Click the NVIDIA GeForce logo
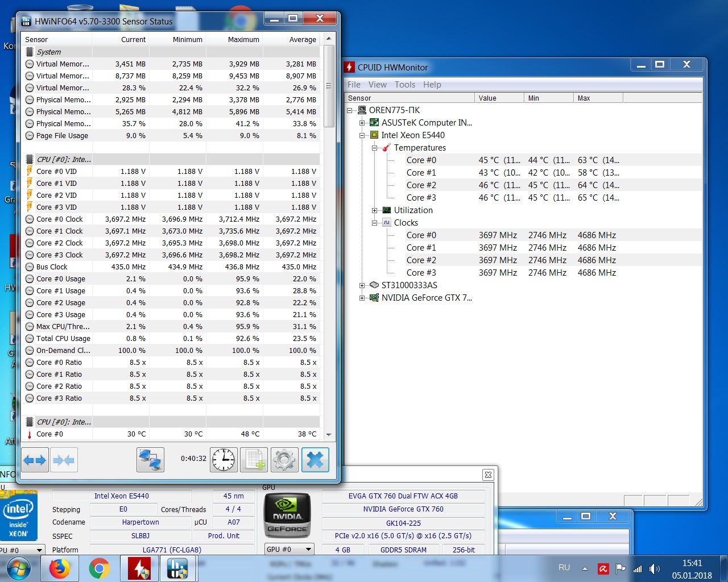The image size is (728, 582). click(287, 516)
